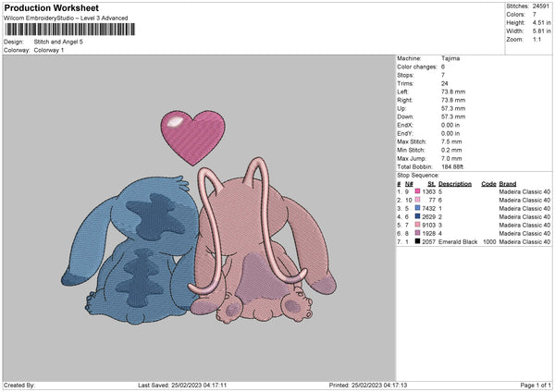Click the black swatch for Emerald Black
The height and width of the screenshot is (392, 555).
tap(417, 241)
